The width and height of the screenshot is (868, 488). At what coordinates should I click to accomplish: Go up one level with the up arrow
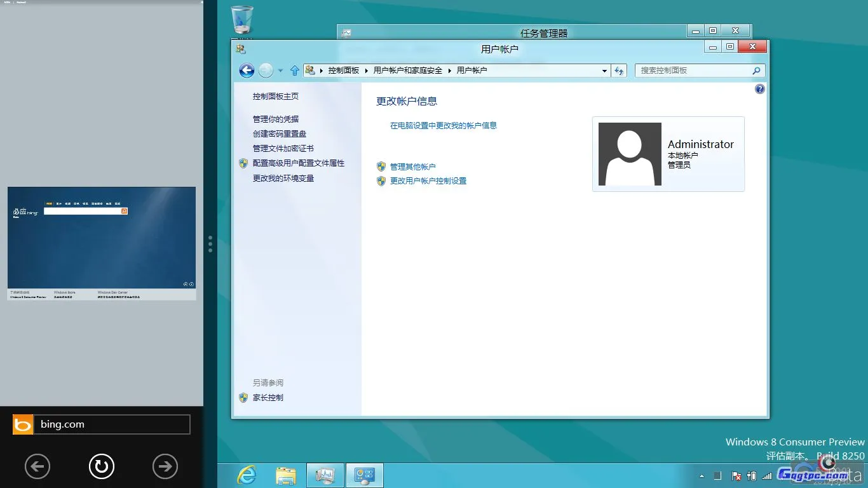coord(294,71)
